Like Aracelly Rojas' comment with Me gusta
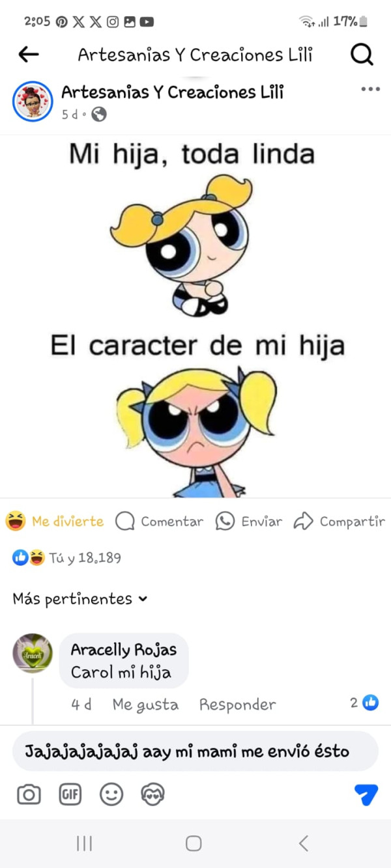Image resolution: width=391 pixels, height=868 pixels. [145, 705]
